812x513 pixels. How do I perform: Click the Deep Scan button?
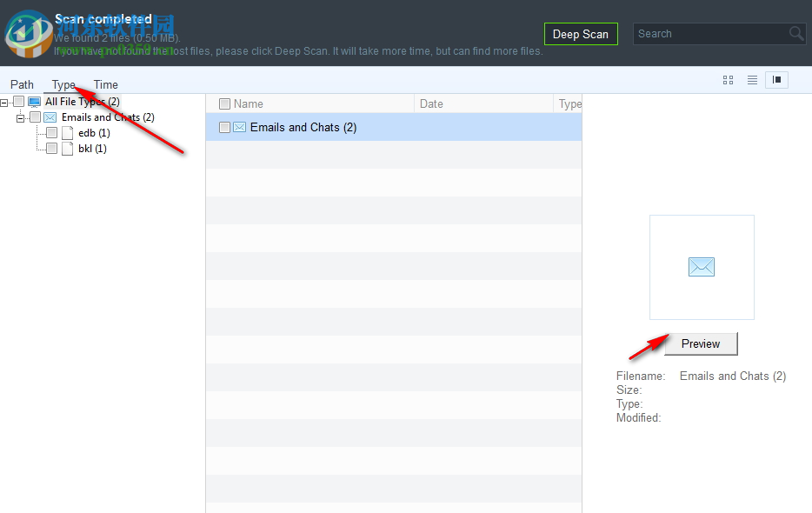coord(581,34)
